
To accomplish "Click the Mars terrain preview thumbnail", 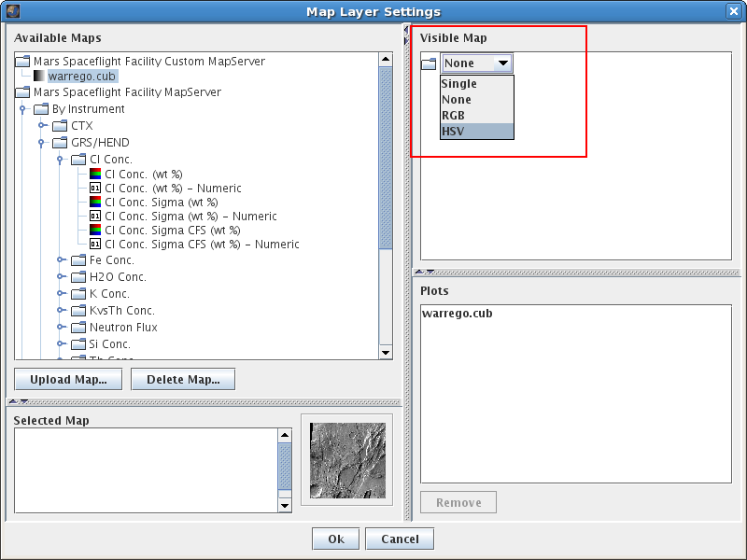I will coord(346,460).
